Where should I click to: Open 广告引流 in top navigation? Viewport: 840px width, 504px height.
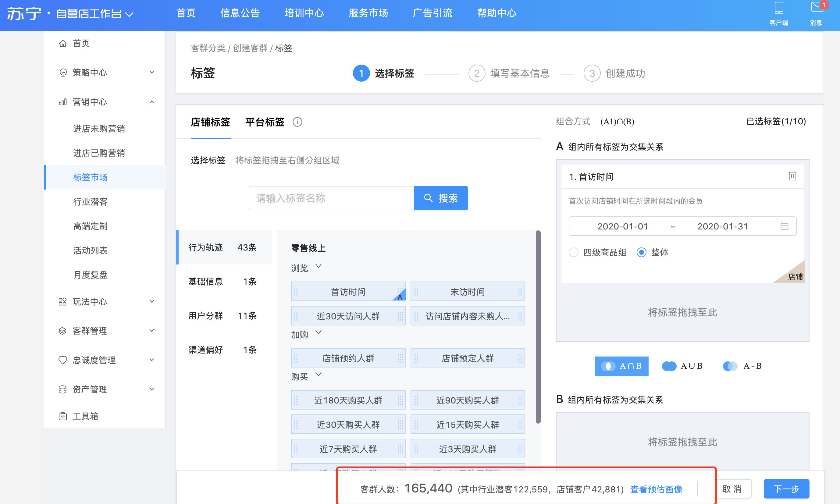click(x=432, y=13)
